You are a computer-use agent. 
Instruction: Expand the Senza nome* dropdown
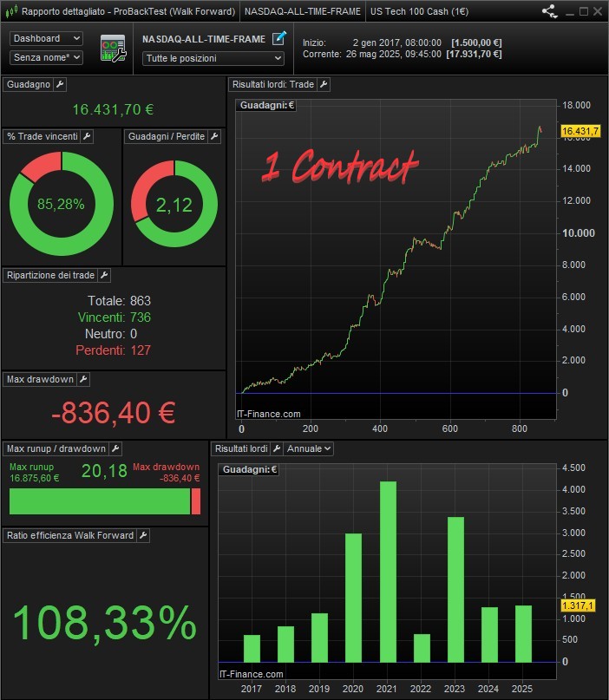tap(47, 57)
